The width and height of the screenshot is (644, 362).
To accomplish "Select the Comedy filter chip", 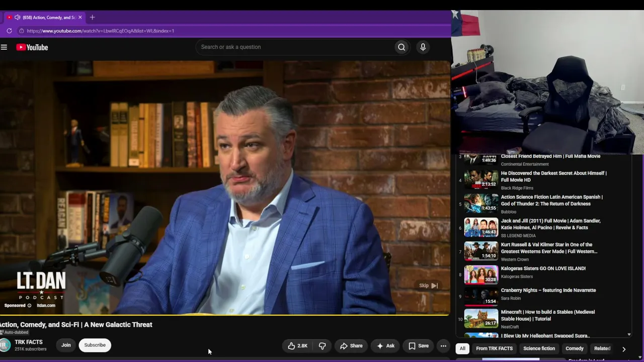I will point(574,348).
